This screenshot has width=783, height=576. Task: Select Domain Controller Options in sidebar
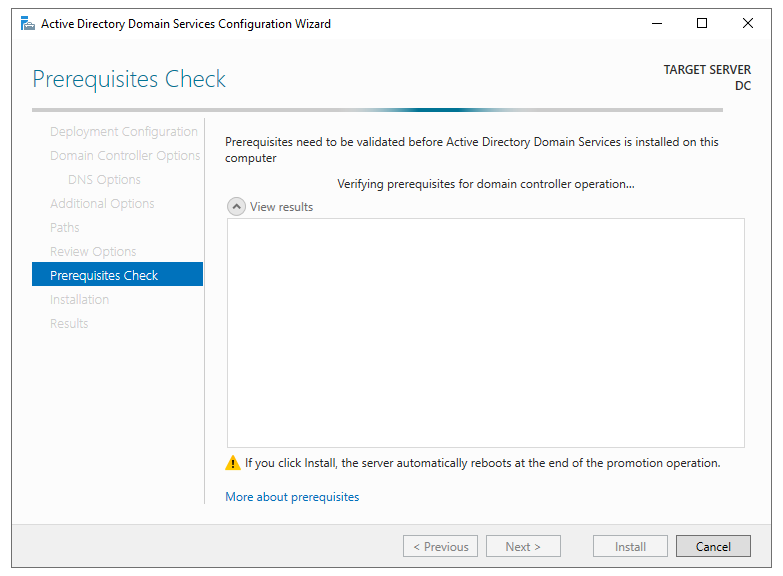[125, 155]
